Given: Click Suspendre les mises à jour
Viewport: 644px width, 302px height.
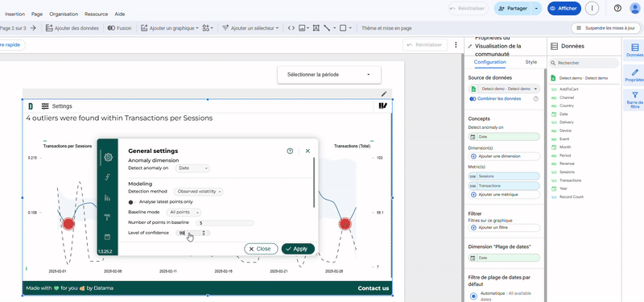Looking at the screenshot, I should [606, 28].
